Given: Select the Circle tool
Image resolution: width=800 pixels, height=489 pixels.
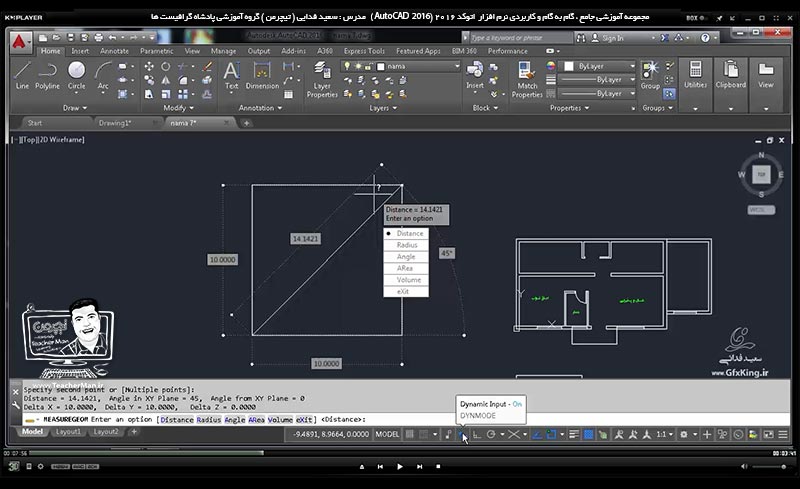Looking at the screenshot, I should 77,75.
